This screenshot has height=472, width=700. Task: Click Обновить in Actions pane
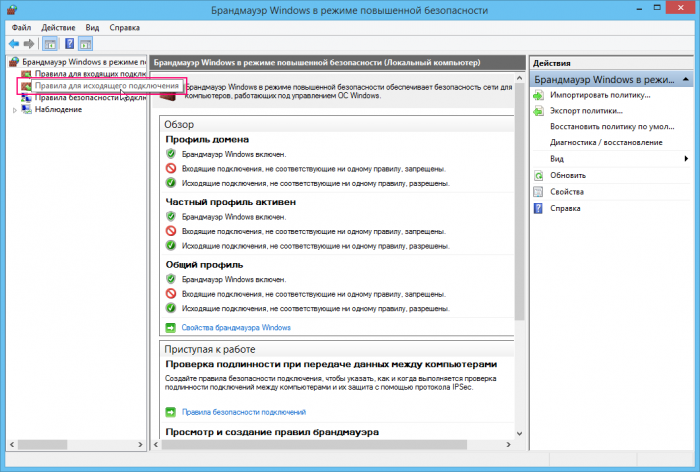point(568,175)
